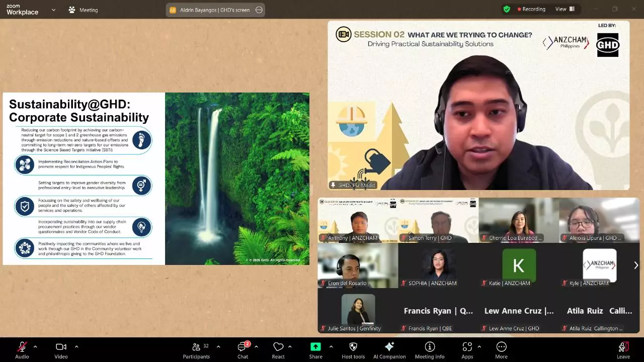Select Eron del Rosario video tile
This screenshot has width=644, height=362.
[358, 265]
